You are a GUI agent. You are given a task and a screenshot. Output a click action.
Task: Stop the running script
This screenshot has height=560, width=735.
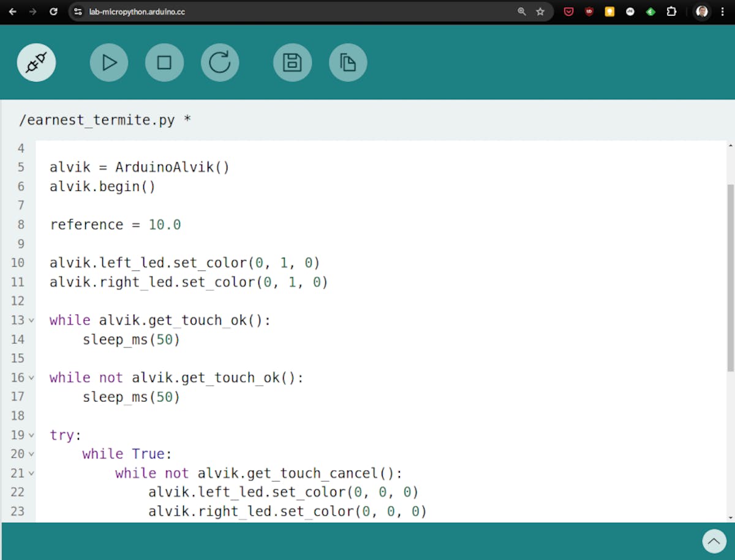pyautogui.click(x=164, y=62)
